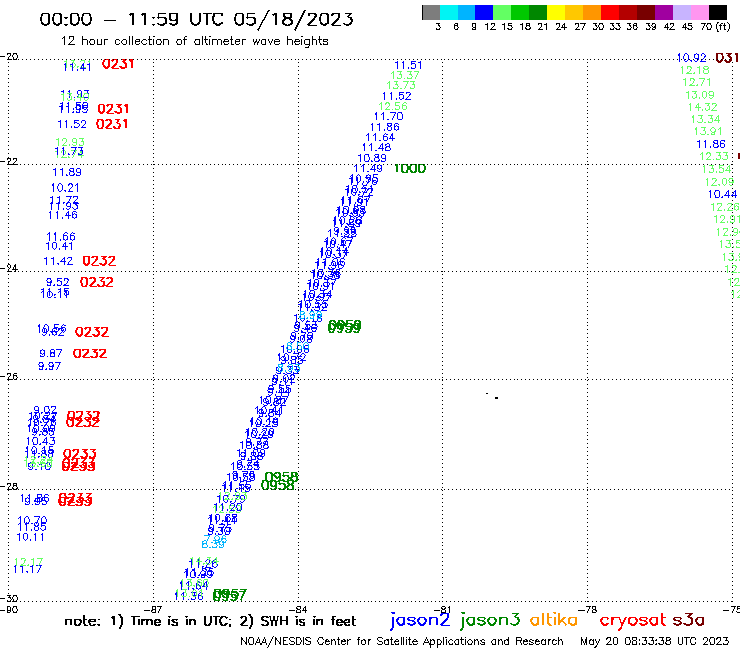Click the latitude axis label -26
Image resolution: width=740 pixels, height=650 pixels.
tap(9, 377)
